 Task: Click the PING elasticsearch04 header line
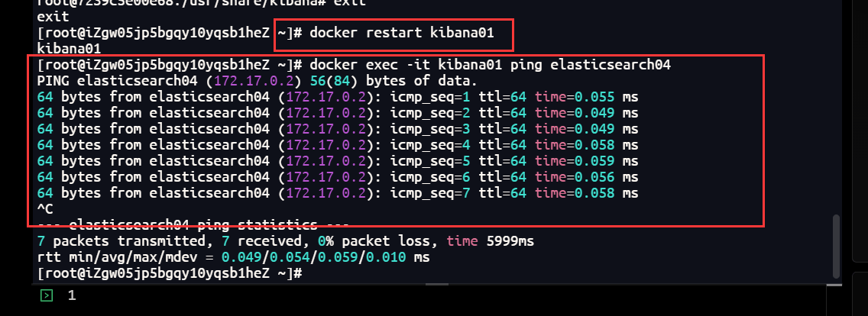coord(253,82)
